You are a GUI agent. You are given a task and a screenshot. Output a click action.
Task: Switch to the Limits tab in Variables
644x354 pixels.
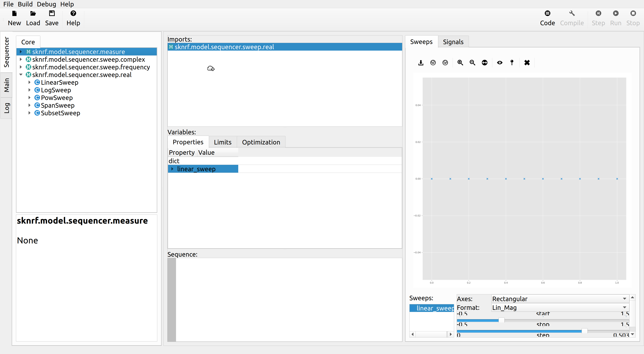[223, 142]
